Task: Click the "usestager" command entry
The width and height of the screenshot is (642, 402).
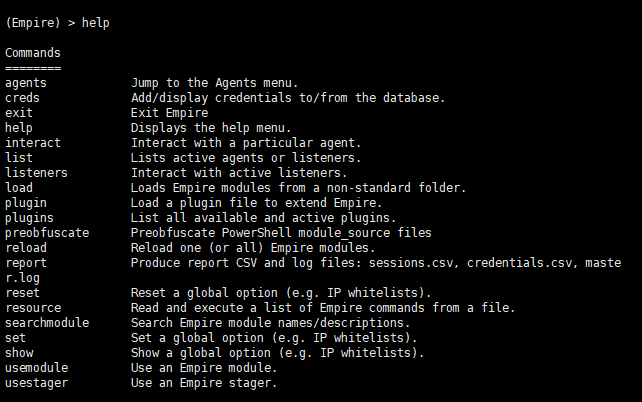Action: pyautogui.click(x=35, y=382)
